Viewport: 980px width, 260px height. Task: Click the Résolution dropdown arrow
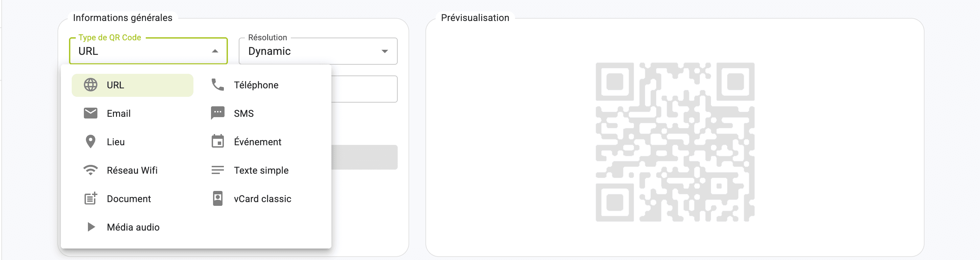pos(384,51)
